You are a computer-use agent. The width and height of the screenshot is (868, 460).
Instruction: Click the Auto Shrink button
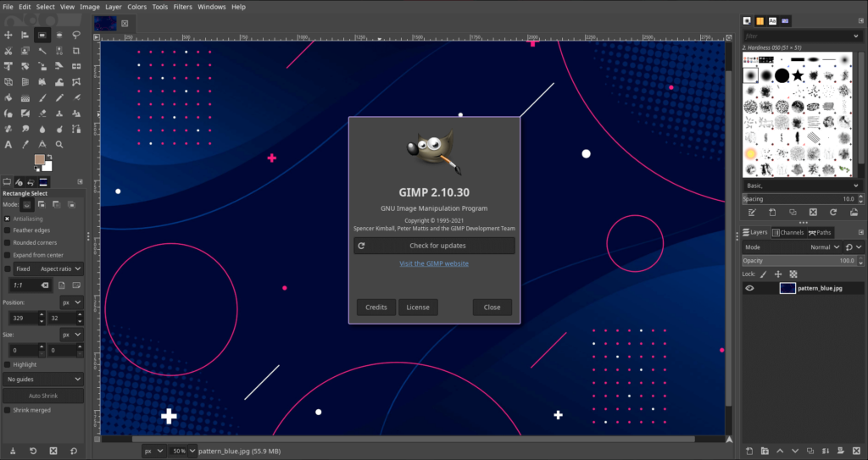click(x=43, y=396)
